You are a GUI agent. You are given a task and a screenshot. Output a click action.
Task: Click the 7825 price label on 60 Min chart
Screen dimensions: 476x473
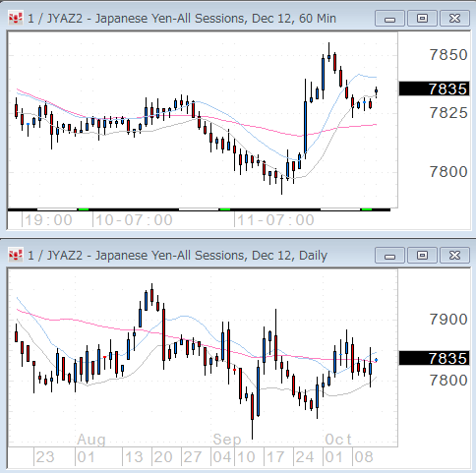coord(448,113)
